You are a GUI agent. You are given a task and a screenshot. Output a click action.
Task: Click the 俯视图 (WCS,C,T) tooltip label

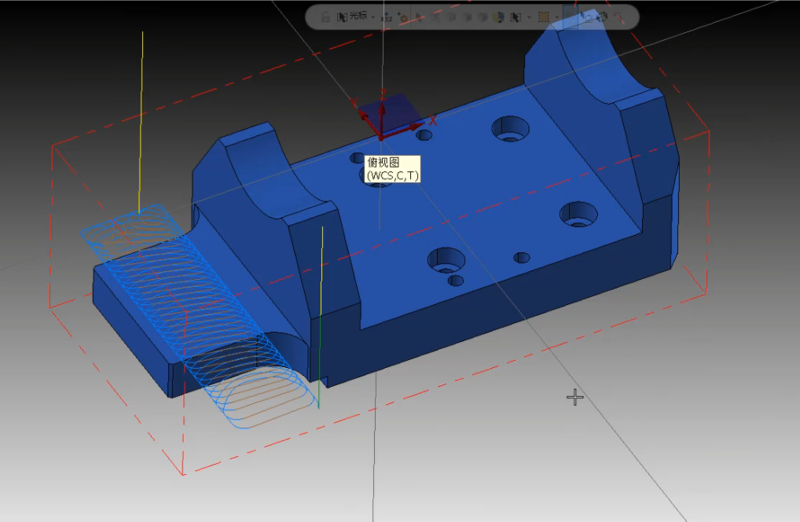tap(392, 168)
